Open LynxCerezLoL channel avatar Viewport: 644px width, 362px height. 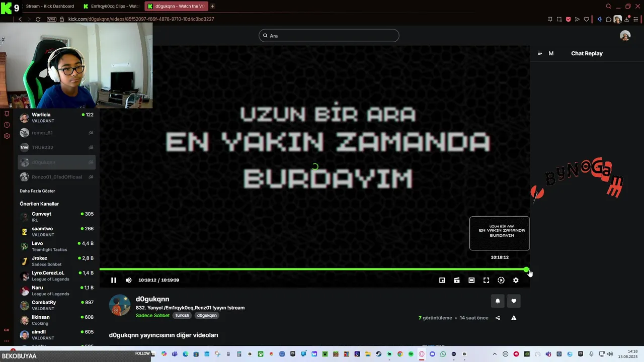[x=24, y=276]
